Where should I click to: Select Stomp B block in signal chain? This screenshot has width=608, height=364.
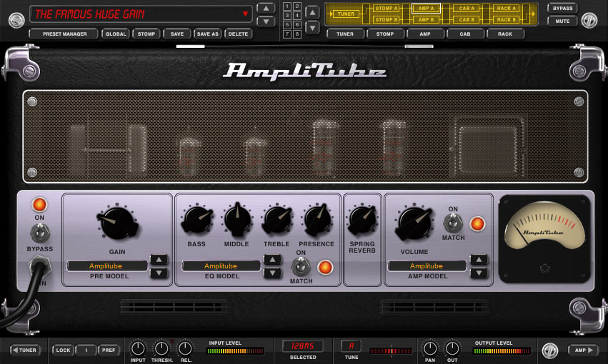coord(387,20)
